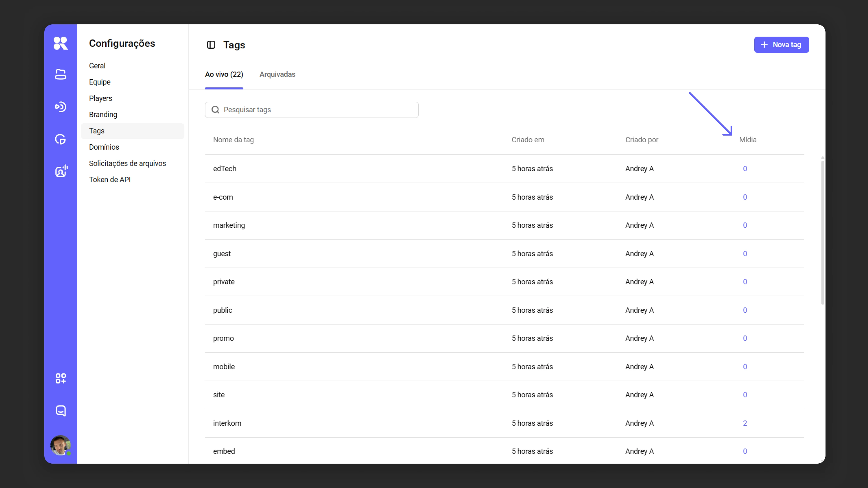Click the media count 0 for edTech
Image resolution: width=868 pixels, height=488 pixels.
click(x=745, y=169)
